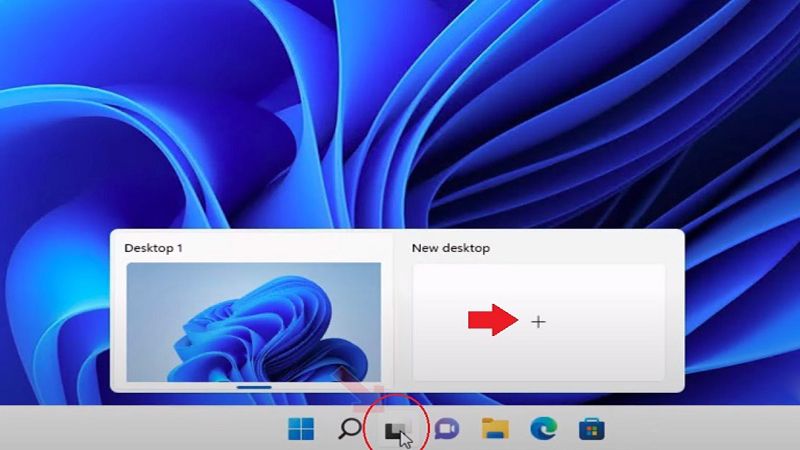
Task: Click the "New desktop" label
Action: pos(451,248)
